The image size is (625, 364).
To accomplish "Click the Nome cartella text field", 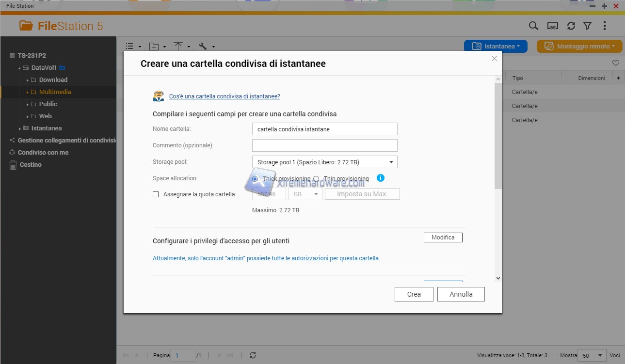I will (324, 129).
